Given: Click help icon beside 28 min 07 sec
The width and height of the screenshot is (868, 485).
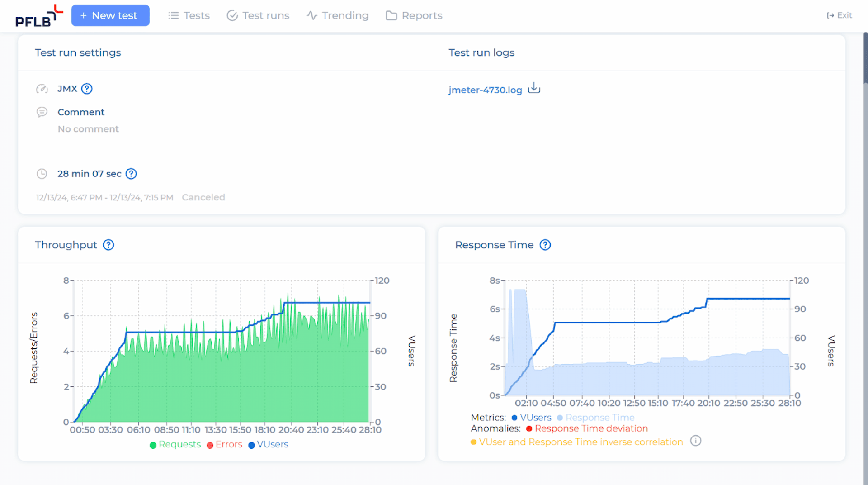Looking at the screenshot, I should (131, 174).
